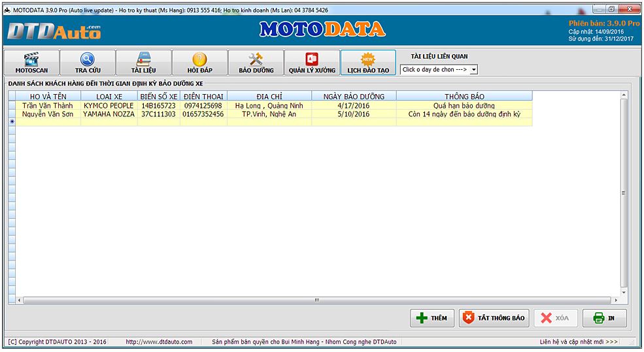The image size is (644, 352).
Task: Select the 'Nguyễn Văn Sơn' name cell
Action: [x=48, y=114]
